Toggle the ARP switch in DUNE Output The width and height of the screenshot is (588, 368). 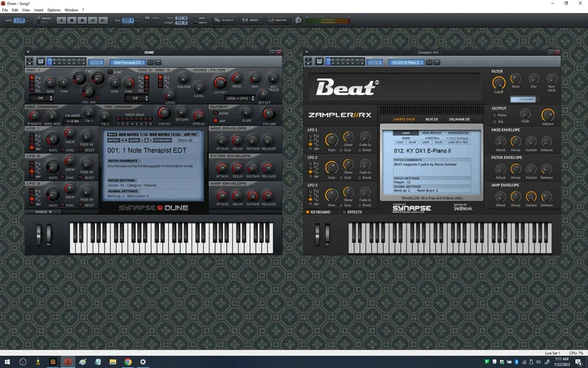(215, 120)
